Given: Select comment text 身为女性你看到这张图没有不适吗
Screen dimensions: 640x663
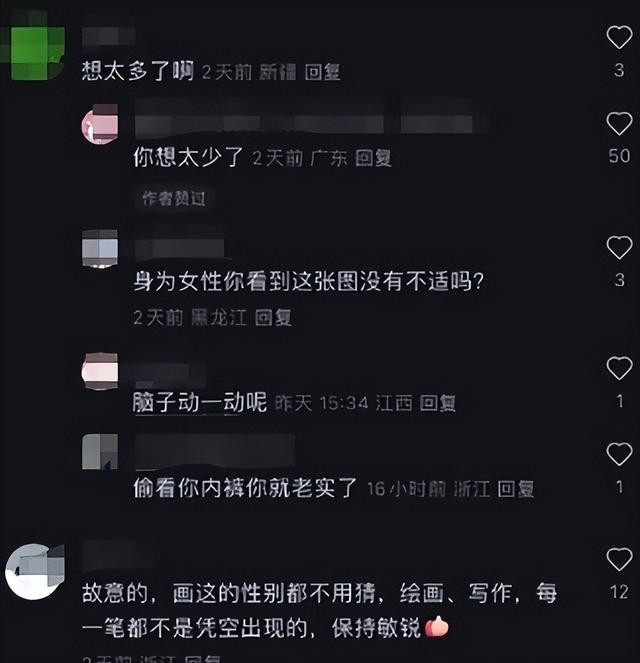Looking at the screenshot, I should (x=309, y=281).
